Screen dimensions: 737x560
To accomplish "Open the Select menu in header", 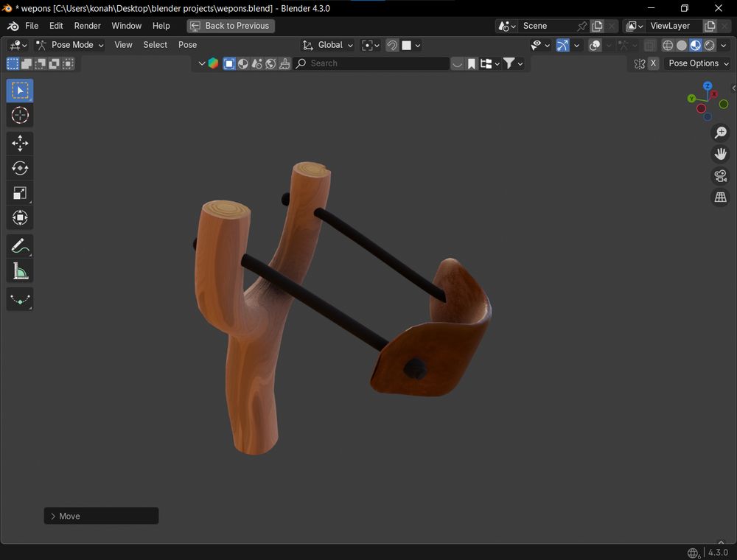I will tap(155, 45).
